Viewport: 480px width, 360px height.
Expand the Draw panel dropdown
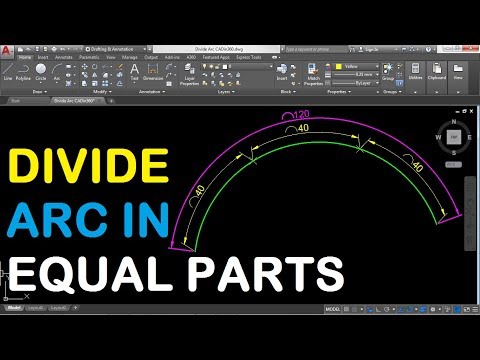pyautogui.click(x=40, y=92)
